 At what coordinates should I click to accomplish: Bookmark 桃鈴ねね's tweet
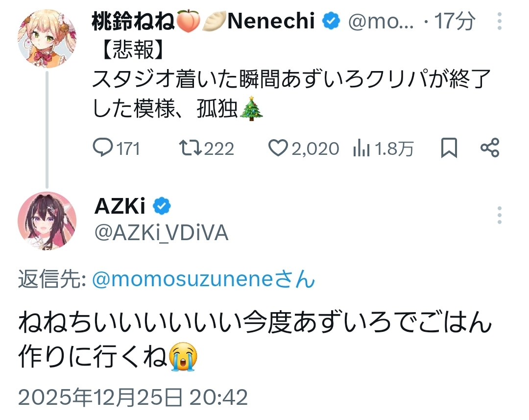click(449, 148)
